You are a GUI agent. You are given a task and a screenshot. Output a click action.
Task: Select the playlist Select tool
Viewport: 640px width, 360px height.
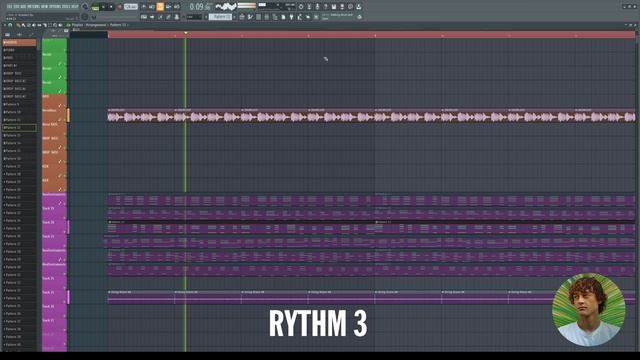pos(50,25)
